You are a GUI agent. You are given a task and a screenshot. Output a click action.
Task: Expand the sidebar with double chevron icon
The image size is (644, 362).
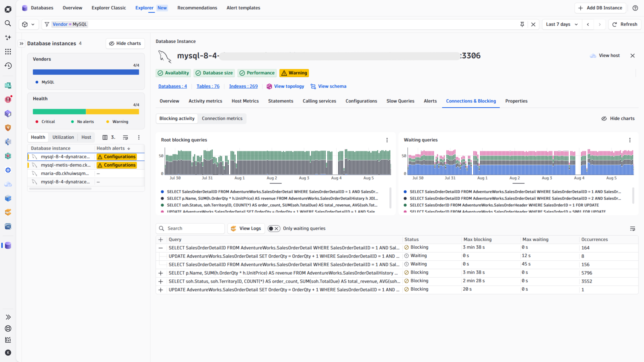coord(8,317)
